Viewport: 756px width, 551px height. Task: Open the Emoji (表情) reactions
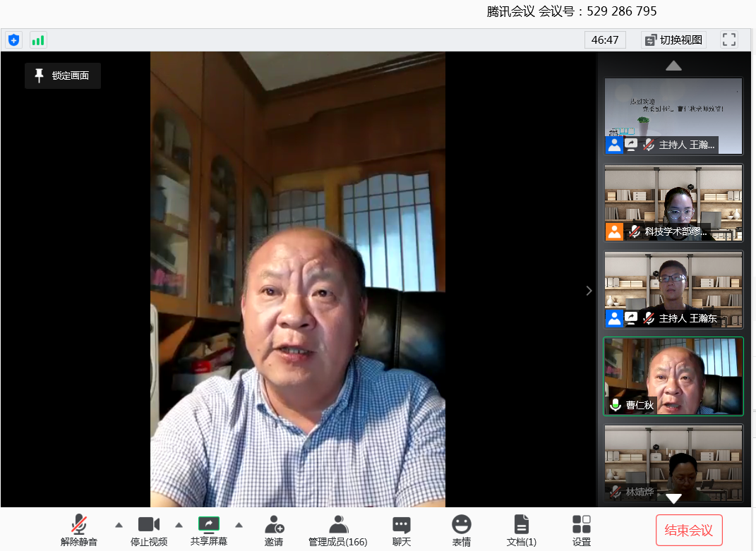[x=462, y=531]
